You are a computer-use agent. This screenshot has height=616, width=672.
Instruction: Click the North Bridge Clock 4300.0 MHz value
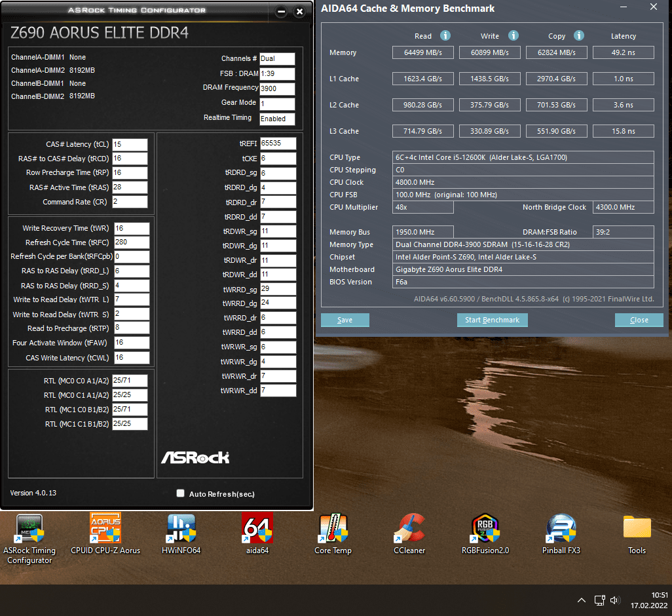coord(623,207)
